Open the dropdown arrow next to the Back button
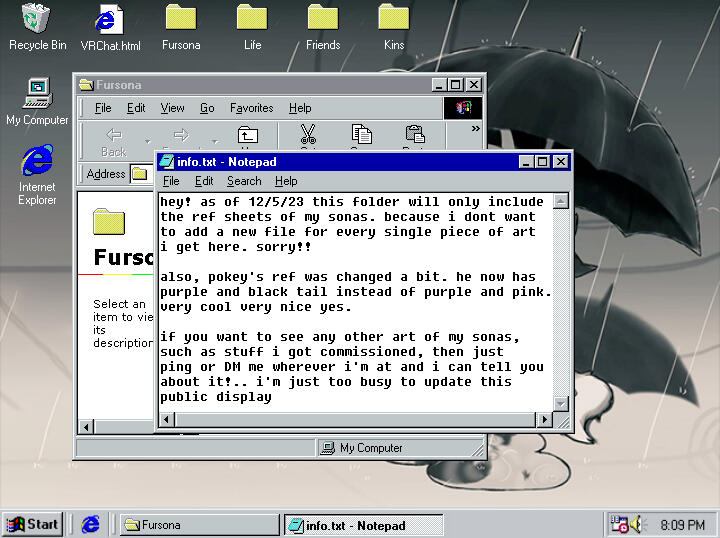 (148, 141)
